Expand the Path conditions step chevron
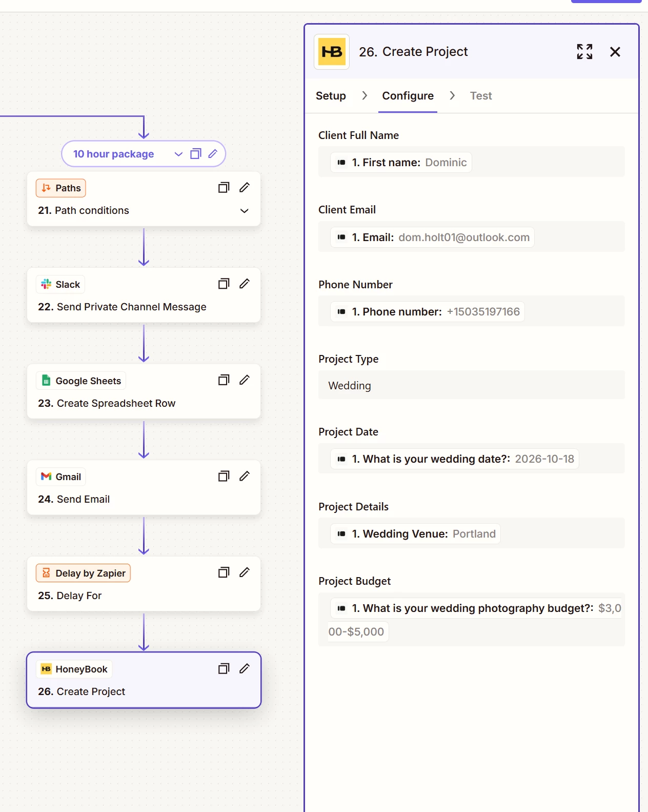Viewport: 648px width, 812px height. point(245,211)
